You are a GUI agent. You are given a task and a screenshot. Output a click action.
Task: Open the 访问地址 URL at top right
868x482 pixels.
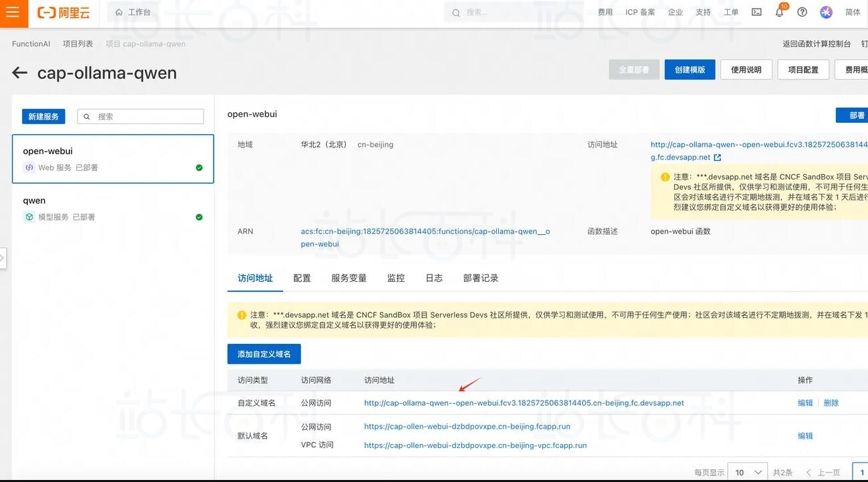[759, 151]
